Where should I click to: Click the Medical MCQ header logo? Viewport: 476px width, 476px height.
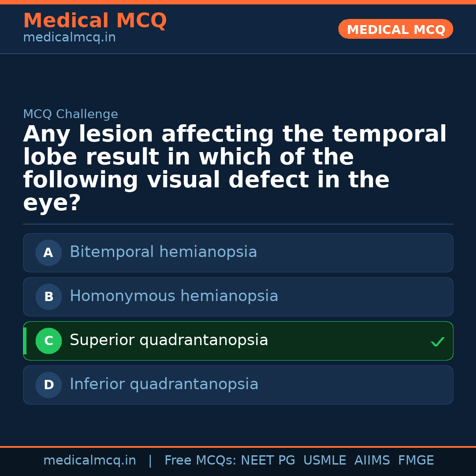coord(95,21)
